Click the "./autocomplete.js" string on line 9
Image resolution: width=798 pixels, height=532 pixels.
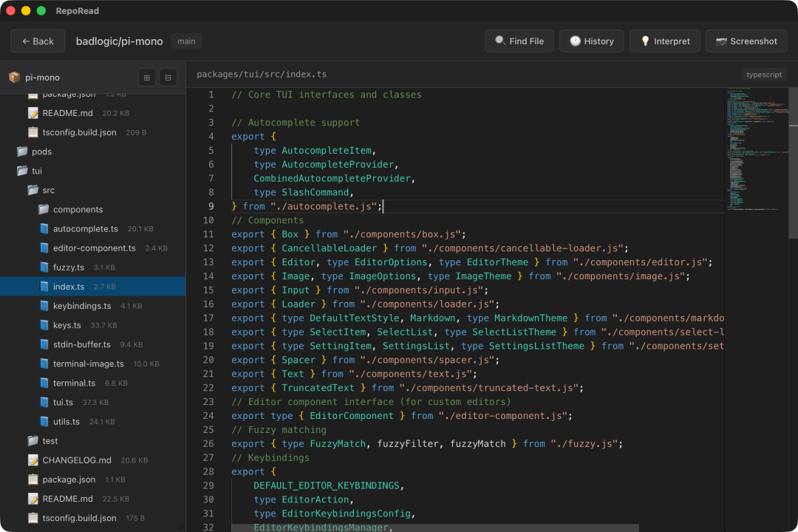click(324, 206)
